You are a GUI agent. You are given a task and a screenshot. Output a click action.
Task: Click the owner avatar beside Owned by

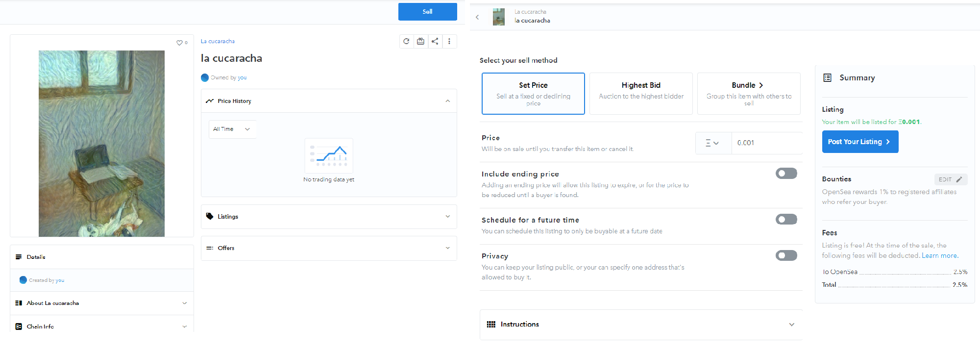[205, 77]
